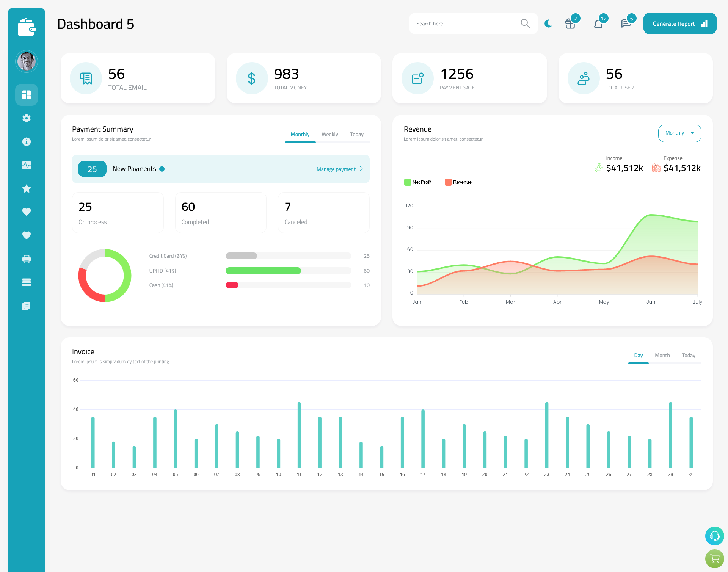The width and height of the screenshot is (728, 572).
Task: Click the printer icon in the sidebar
Action: click(x=27, y=259)
